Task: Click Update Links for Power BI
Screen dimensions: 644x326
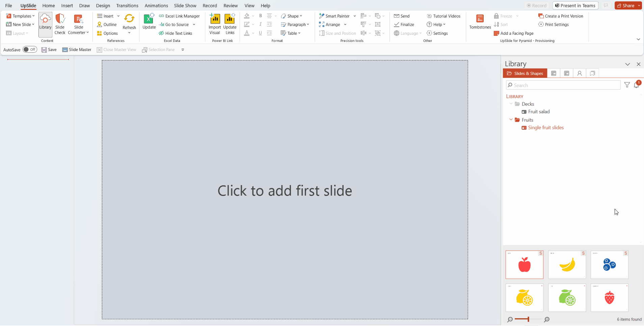Action: (230, 24)
